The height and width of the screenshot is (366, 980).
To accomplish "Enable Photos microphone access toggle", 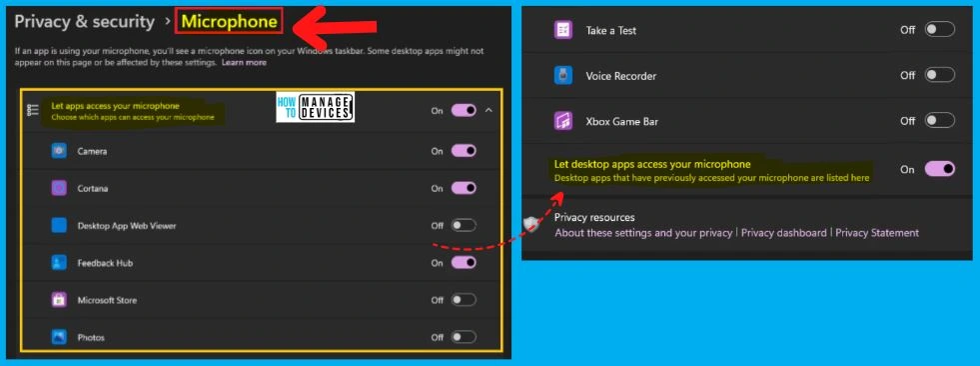I will pyautogui.click(x=464, y=337).
